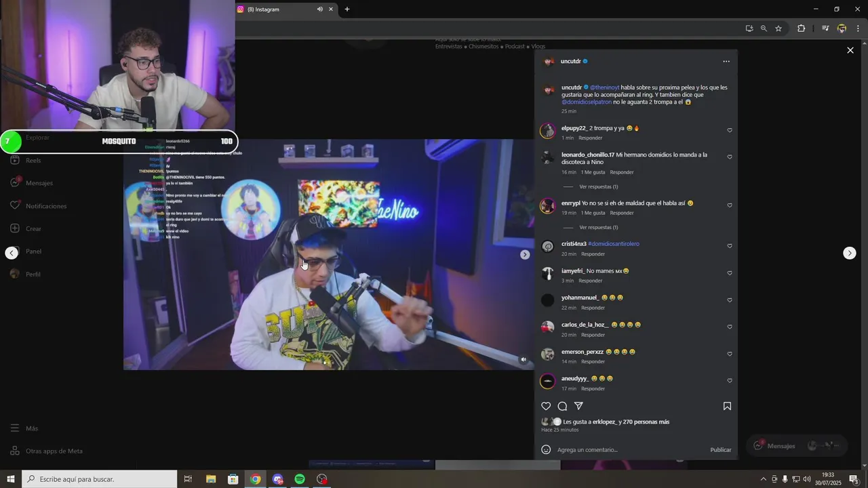
Task: Open @domidioselpatron mention link
Action: tap(587, 102)
